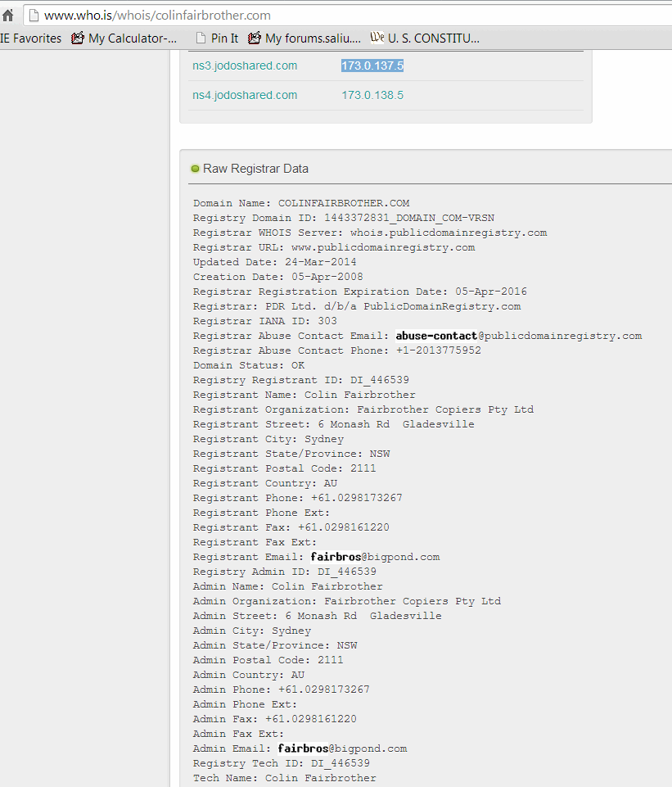This screenshot has height=787, width=672.
Task: Click Pin It page icon
Action: tap(201, 38)
